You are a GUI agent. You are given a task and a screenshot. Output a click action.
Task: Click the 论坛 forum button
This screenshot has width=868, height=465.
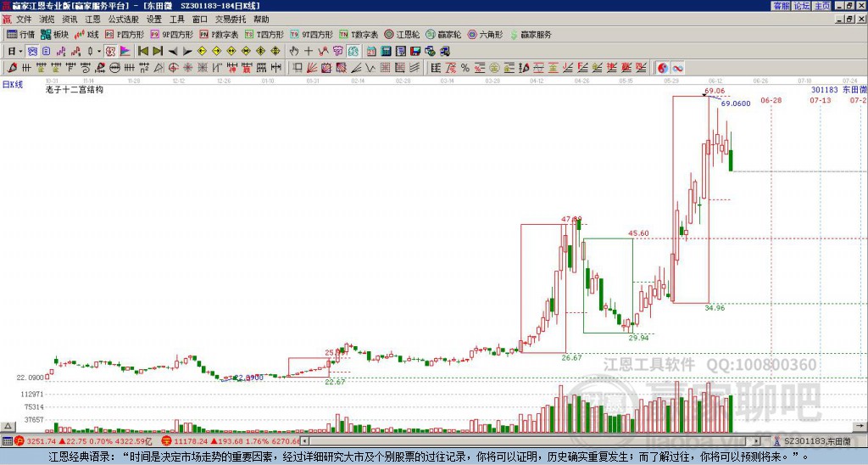[801, 6]
